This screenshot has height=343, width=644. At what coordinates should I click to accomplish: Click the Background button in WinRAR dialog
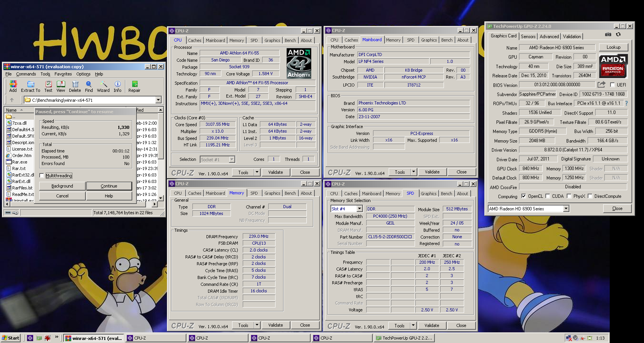(62, 186)
